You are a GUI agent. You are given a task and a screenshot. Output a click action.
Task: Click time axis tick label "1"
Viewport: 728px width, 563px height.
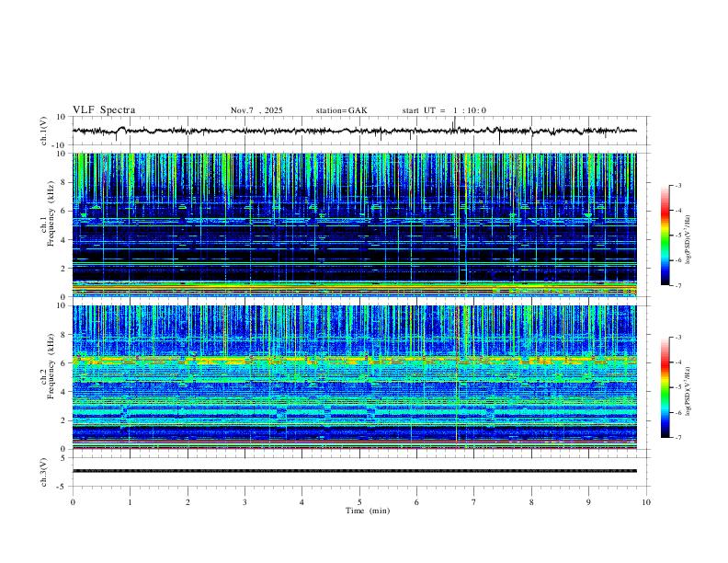pos(130,502)
